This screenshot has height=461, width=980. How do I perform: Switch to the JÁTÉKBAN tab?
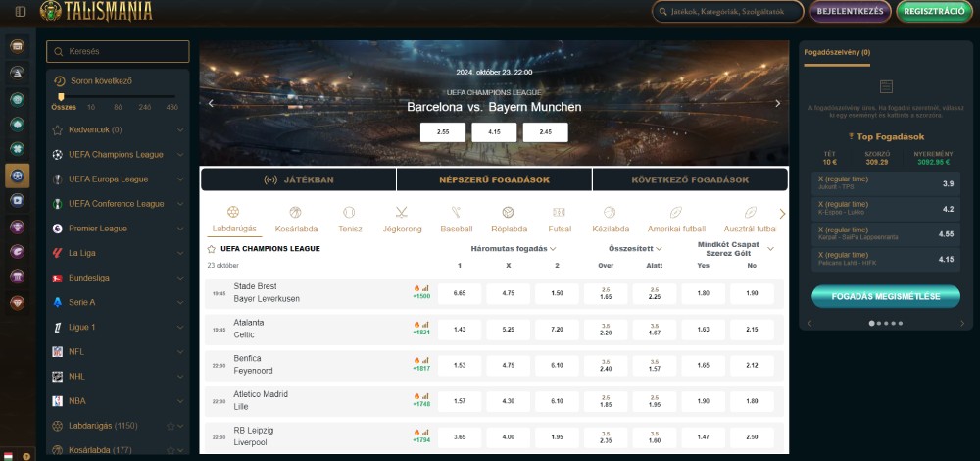pos(299,179)
